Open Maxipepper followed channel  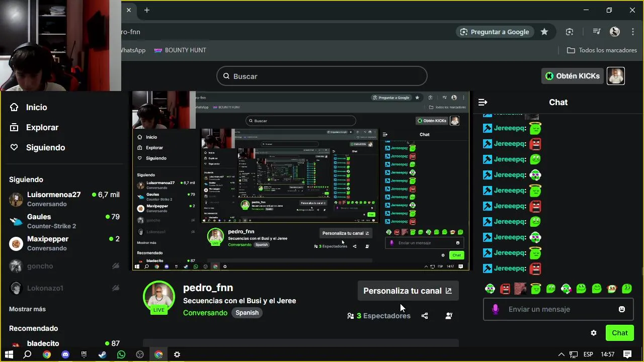click(64, 243)
